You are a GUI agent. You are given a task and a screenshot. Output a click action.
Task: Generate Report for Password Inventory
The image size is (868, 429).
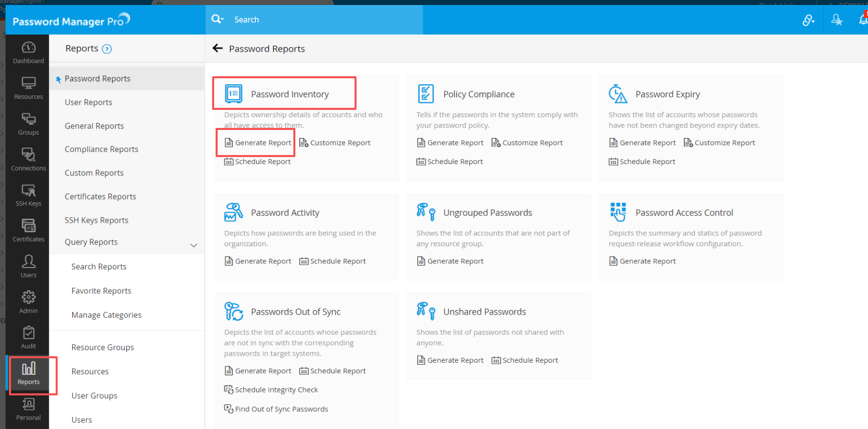pyautogui.click(x=258, y=143)
